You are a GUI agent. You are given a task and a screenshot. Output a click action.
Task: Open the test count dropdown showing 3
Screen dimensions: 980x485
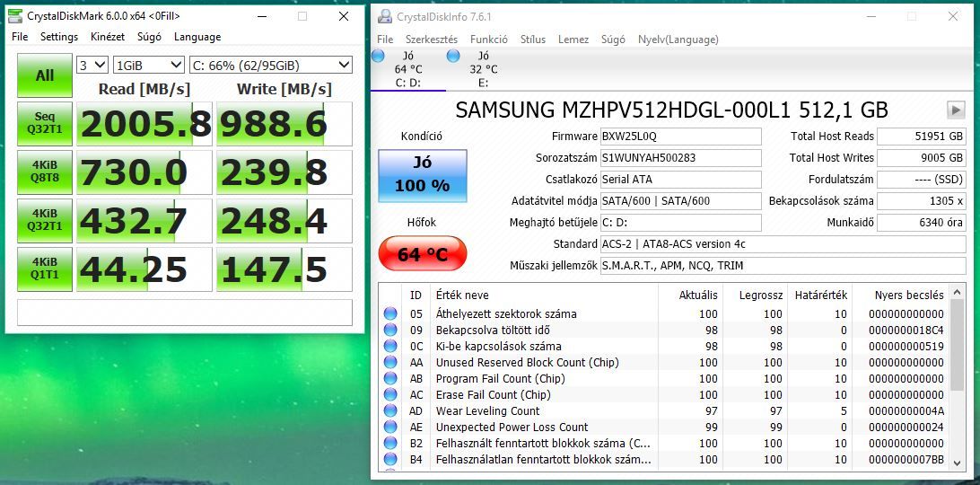click(x=92, y=65)
